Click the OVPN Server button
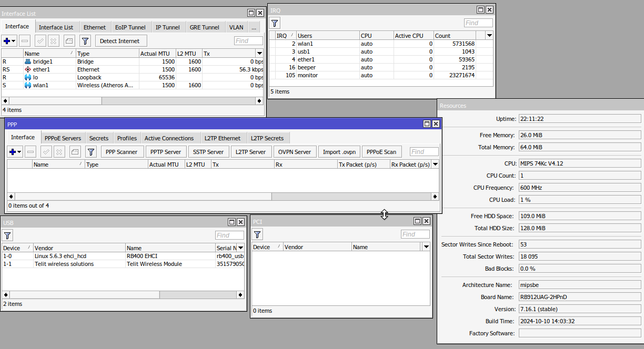Image resolution: width=644 pixels, height=349 pixels. (x=294, y=152)
